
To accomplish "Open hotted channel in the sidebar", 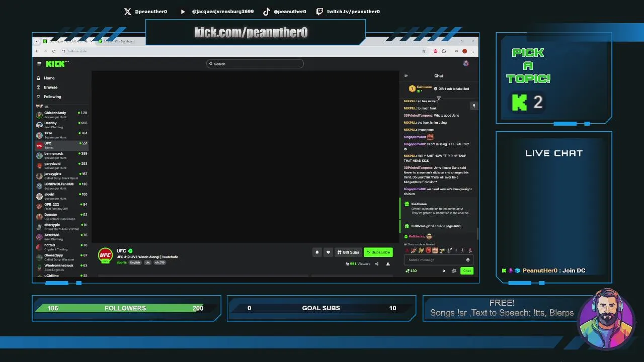I will click(62, 247).
